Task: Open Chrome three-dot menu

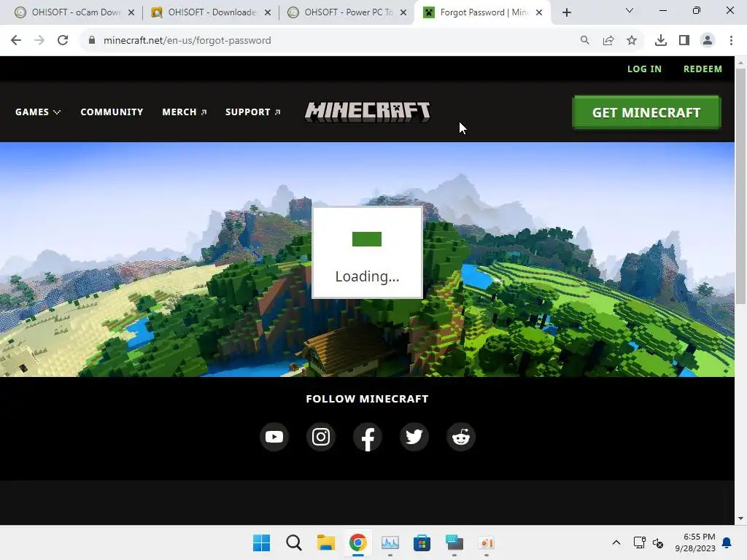Action: pos(731,41)
